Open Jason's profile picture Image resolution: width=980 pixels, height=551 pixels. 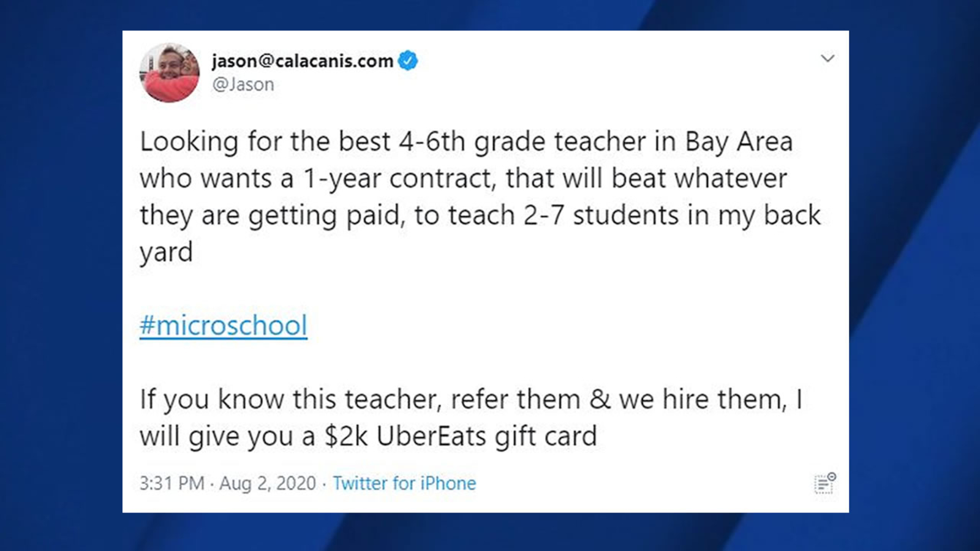point(170,72)
